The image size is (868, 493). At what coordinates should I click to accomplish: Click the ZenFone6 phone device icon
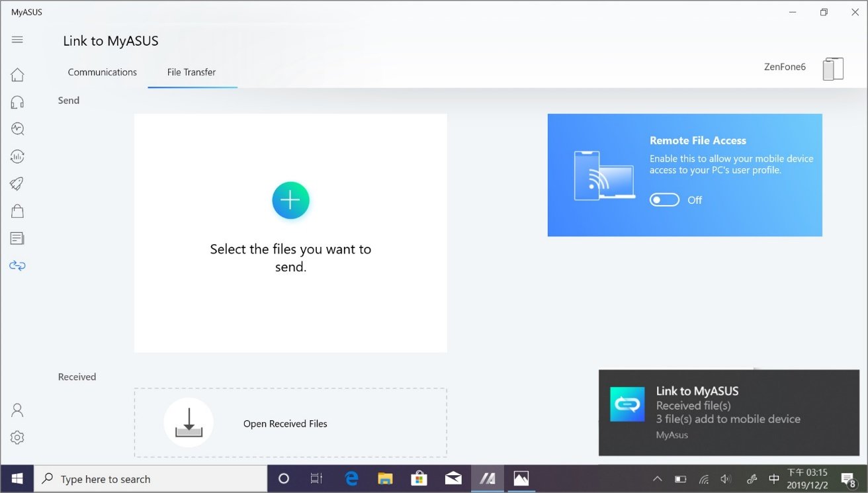[x=833, y=69]
